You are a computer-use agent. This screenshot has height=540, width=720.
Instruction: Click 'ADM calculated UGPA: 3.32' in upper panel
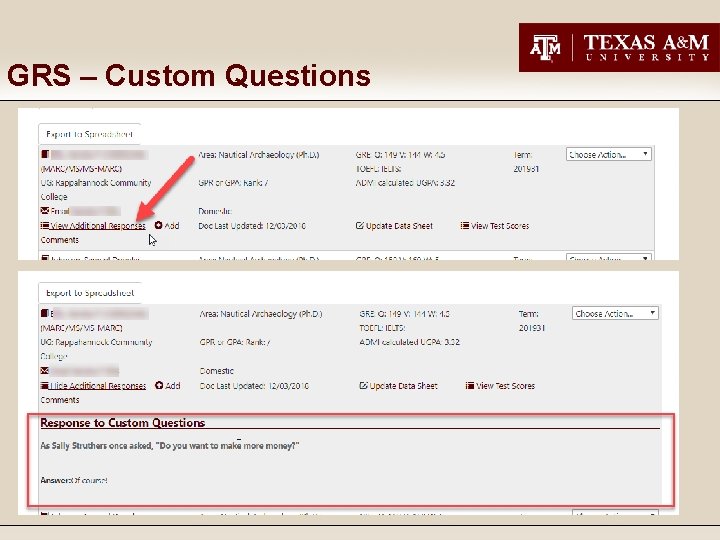(x=405, y=183)
